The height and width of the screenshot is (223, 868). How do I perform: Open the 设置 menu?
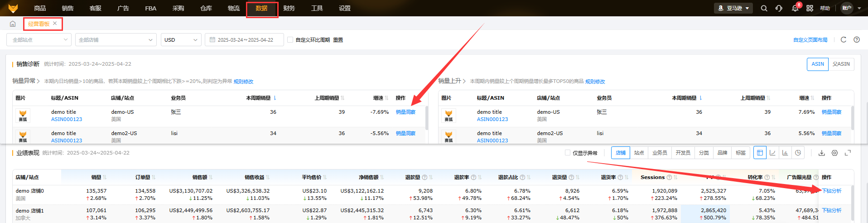pos(344,8)
